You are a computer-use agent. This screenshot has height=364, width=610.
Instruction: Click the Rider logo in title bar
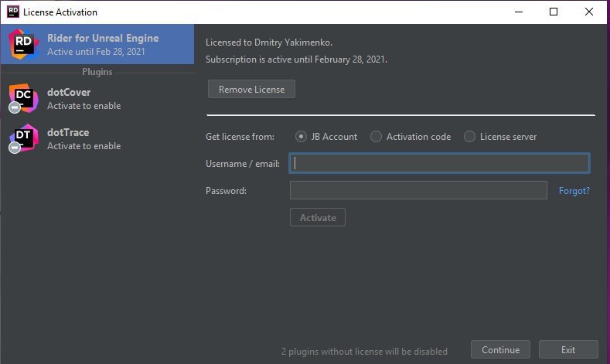point(13,12)
